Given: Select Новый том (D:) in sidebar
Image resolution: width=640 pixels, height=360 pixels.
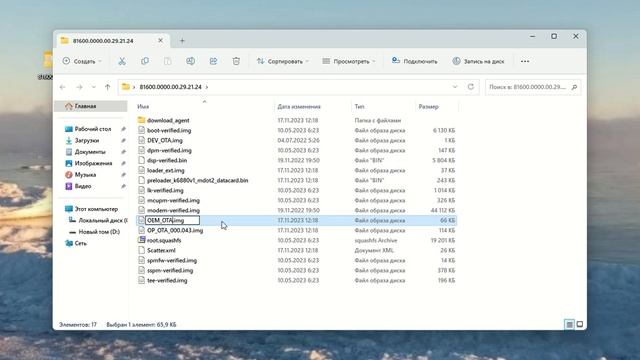Looking at the screenshot, I should click(x=99, y=232).
